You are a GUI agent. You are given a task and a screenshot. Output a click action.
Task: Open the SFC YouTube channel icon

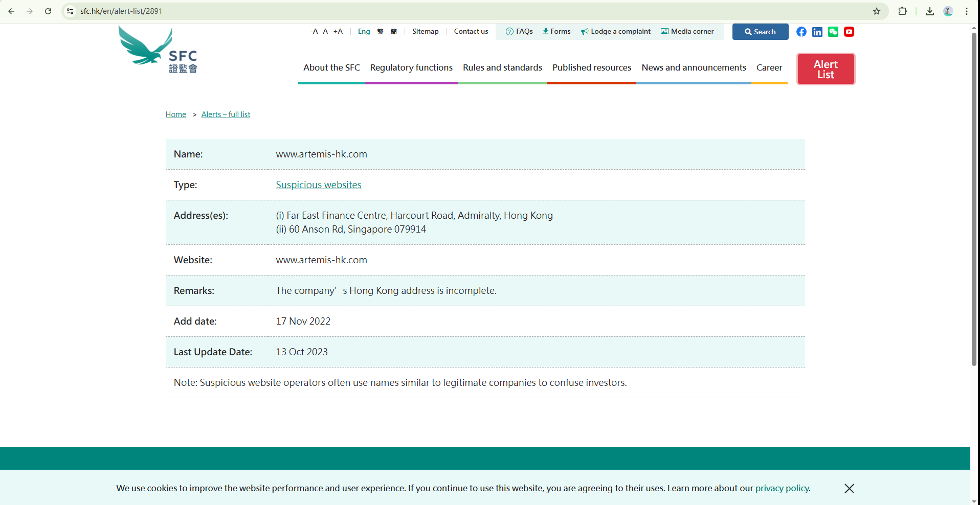tap(849, 32)
